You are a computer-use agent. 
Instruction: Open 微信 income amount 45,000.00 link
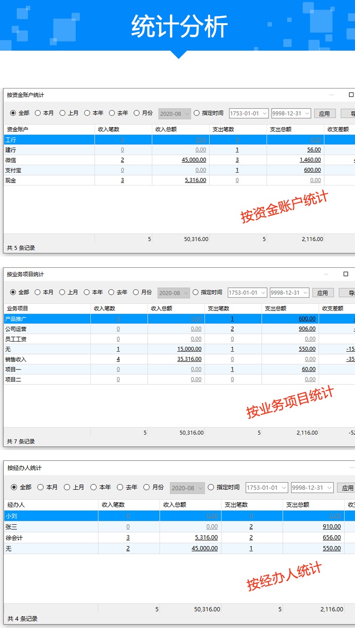coord(194,160)
